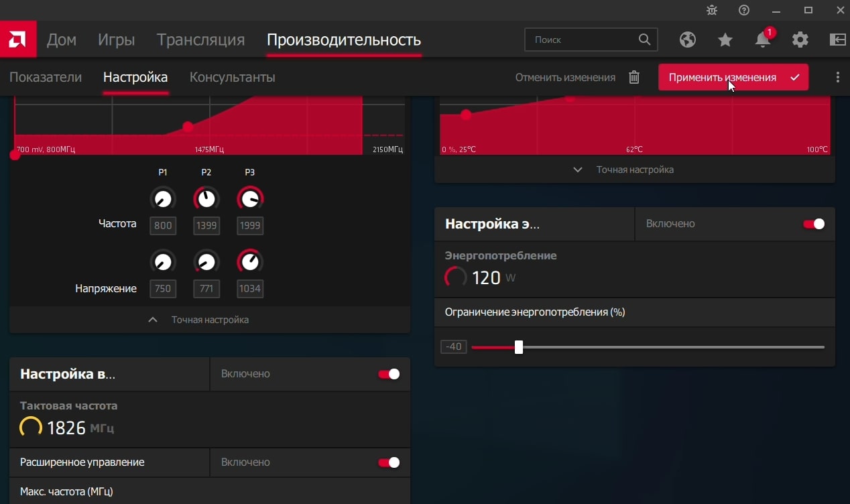This screenshot has height=504, width=850.
Task: Click the AMD logo home icon
Action: [18, 40]
